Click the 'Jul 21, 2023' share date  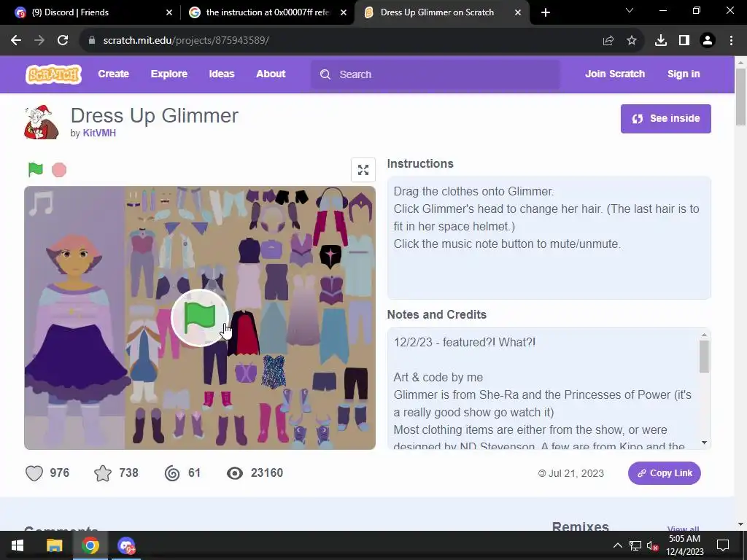[x=576, y=473]
